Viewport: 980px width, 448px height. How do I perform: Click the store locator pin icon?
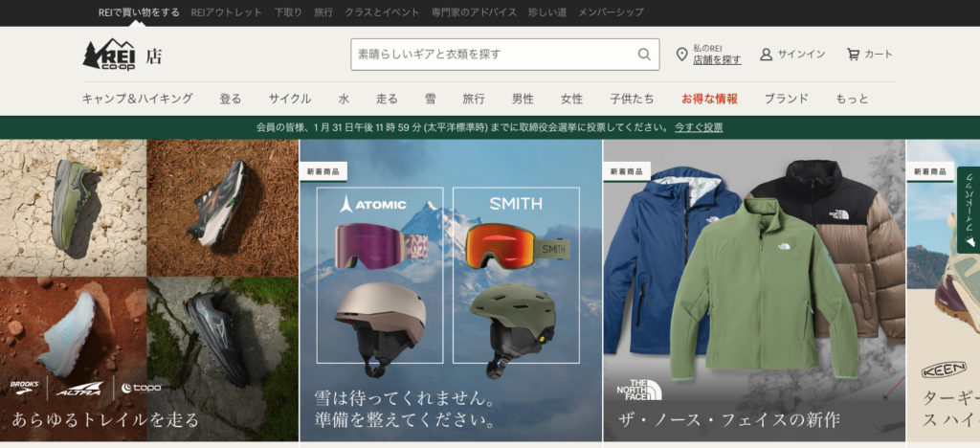pyautogui.click(x=681, y=55)
